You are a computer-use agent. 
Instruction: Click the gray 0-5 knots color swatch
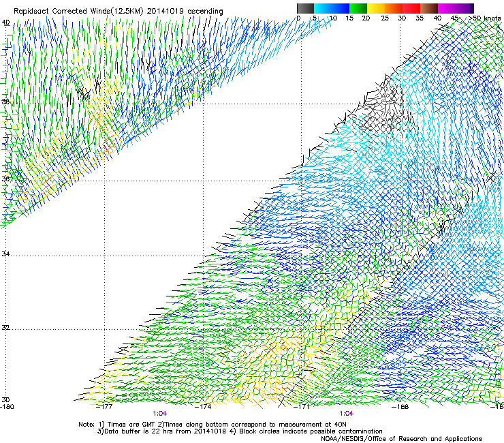pos(305,9)
